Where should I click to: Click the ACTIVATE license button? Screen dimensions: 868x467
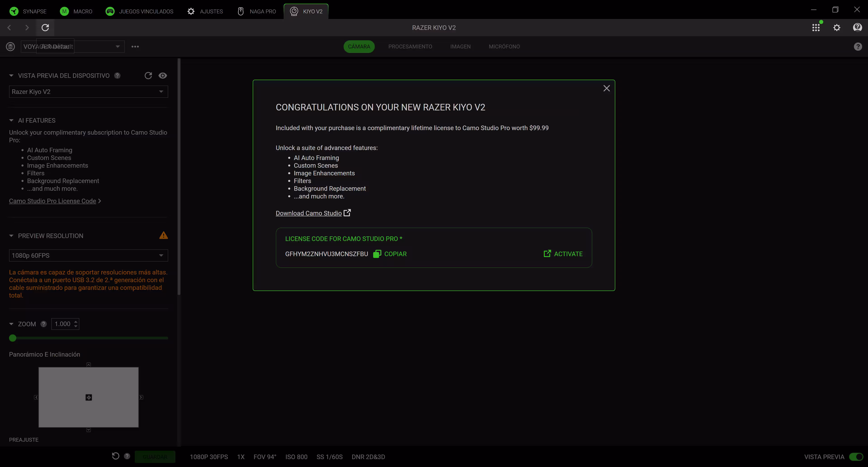point(563,254)
